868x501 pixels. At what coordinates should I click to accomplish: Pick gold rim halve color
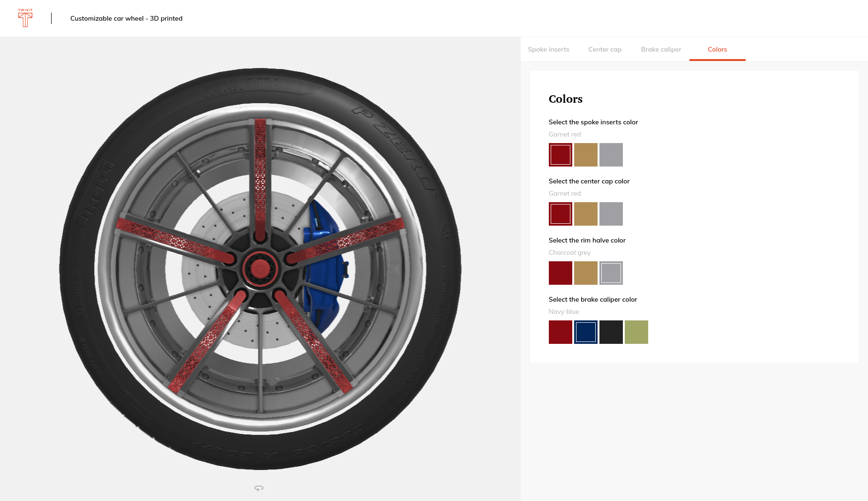(x=585, y=273)
